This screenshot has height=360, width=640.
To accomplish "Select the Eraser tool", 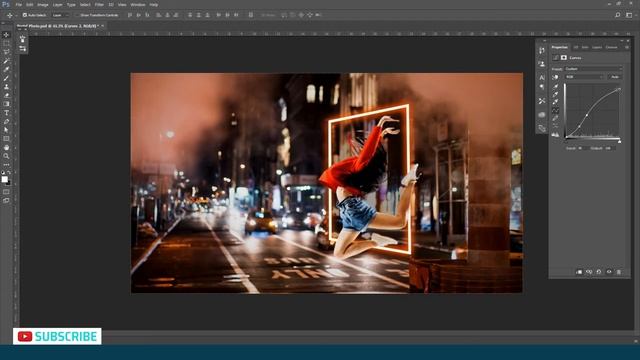I will coord(6,95).
